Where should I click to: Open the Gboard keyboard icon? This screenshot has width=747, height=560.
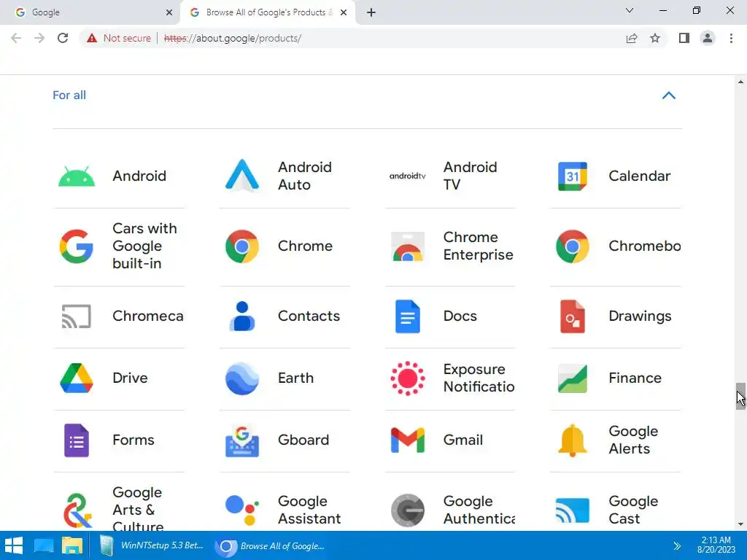[242, 440]
